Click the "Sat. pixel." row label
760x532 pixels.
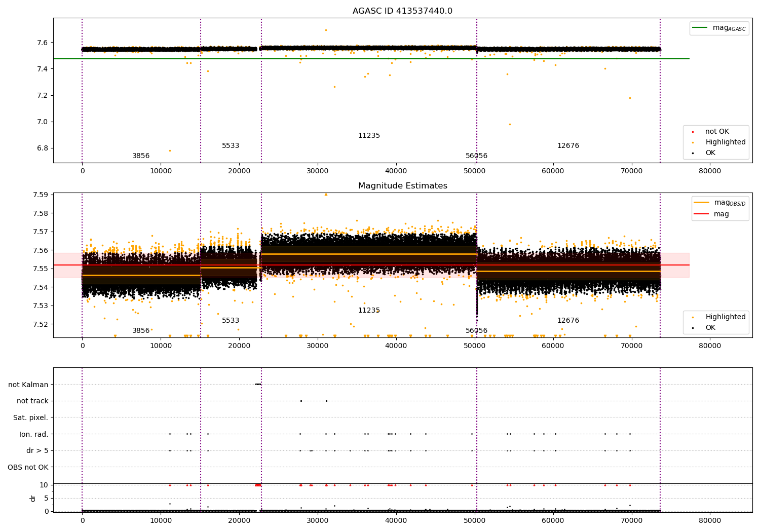pyautogui.click(x=31, y=417)
